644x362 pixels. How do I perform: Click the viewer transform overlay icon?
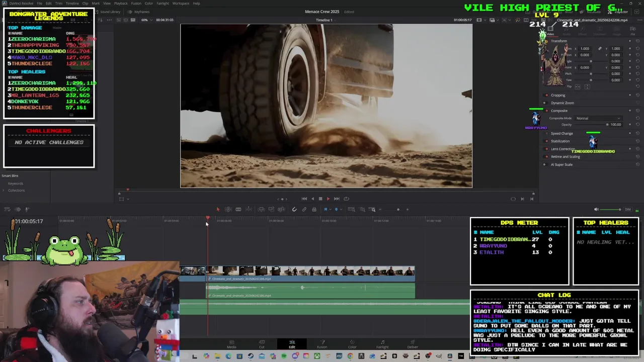point(121,199)
